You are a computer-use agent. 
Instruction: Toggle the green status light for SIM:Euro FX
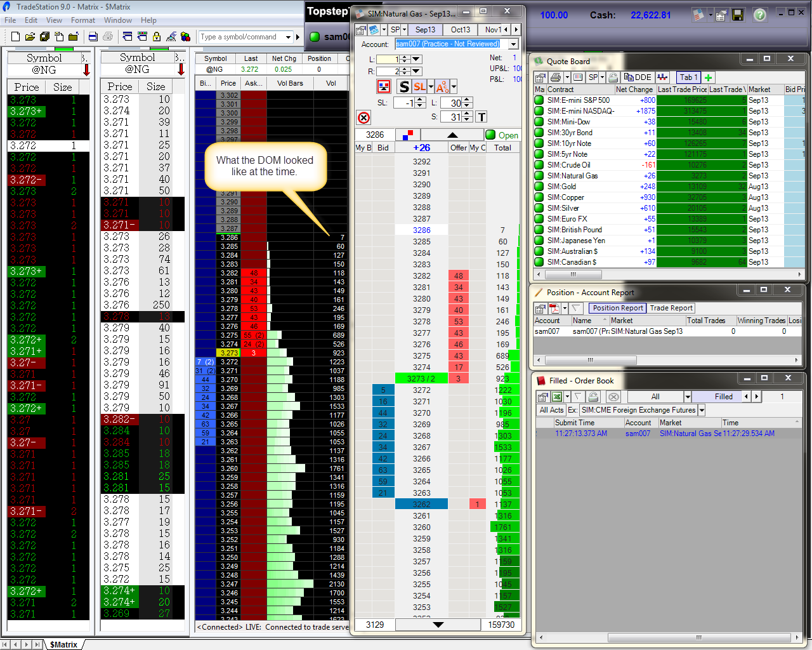coord(540,219)
